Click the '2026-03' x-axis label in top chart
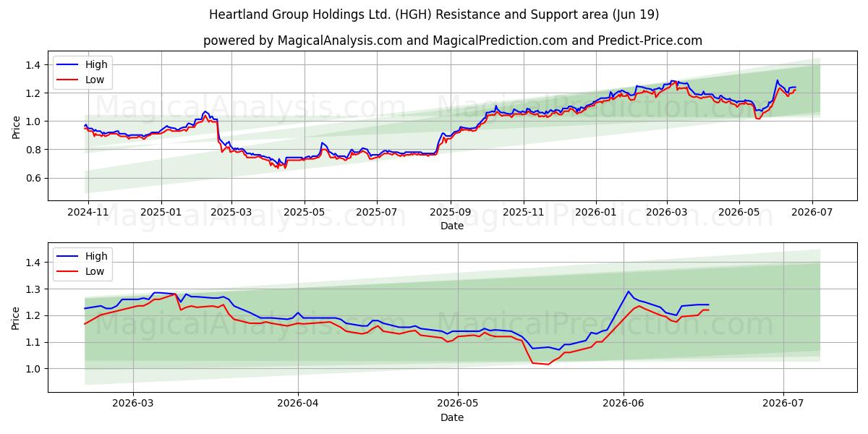 click(x=666, y=213)
